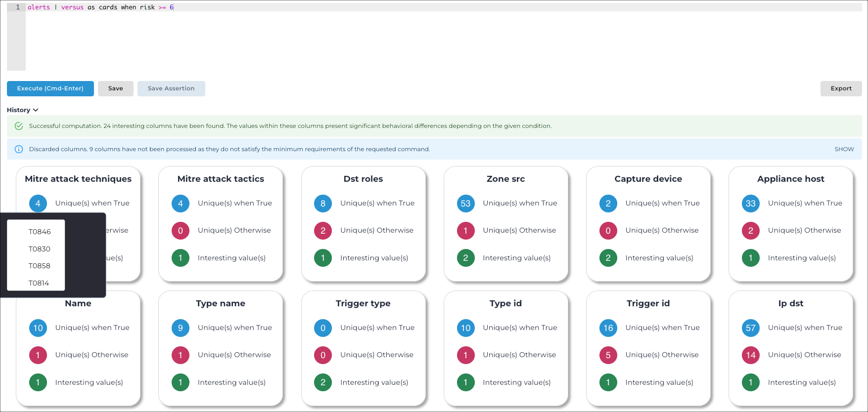The image size is (868, 412).
Task: Click line number 1 in editor gutter
Action: pyautogui.click(x=18, y=7)
